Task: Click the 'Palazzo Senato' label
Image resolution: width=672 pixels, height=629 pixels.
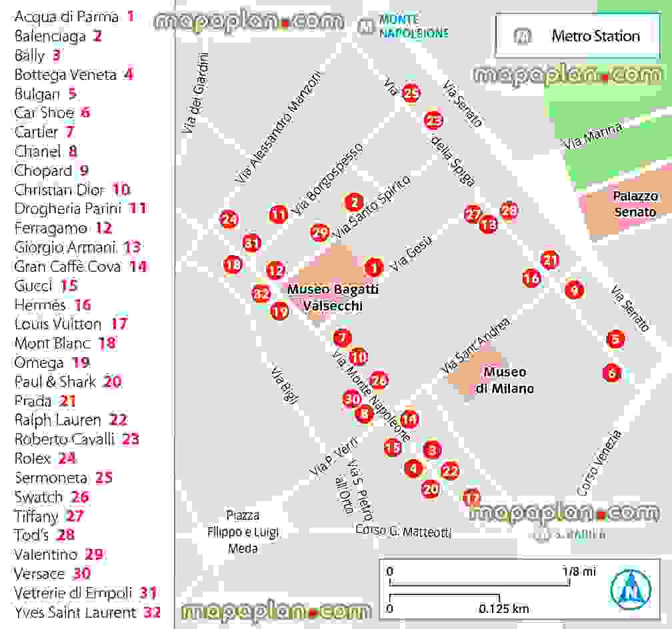Action: click(635, 204)
